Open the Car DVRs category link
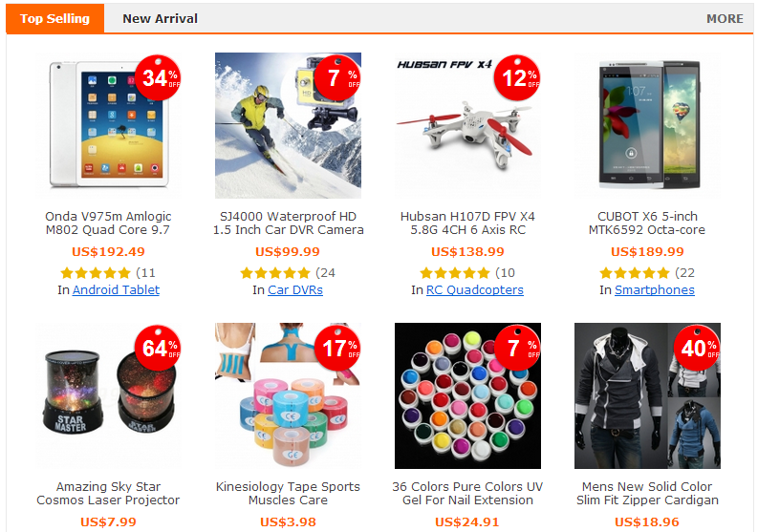The image size is (758, 532). click(295, 290)
